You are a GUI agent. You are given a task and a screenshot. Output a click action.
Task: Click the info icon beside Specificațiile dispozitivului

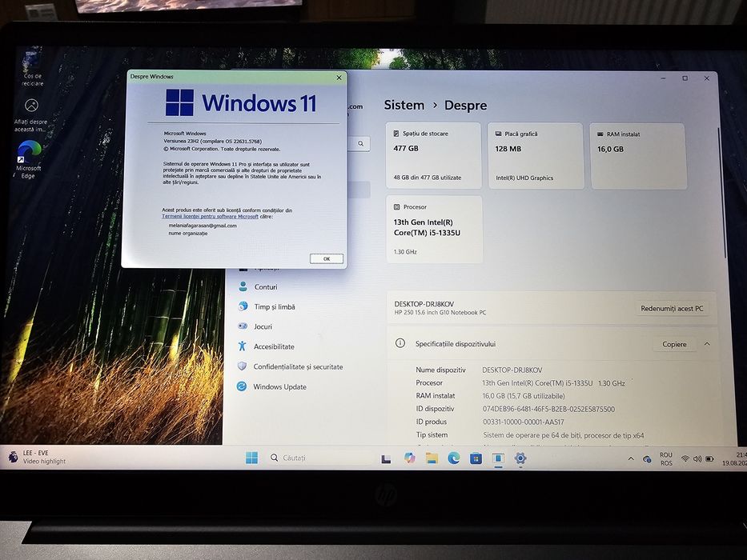[400, 343]
